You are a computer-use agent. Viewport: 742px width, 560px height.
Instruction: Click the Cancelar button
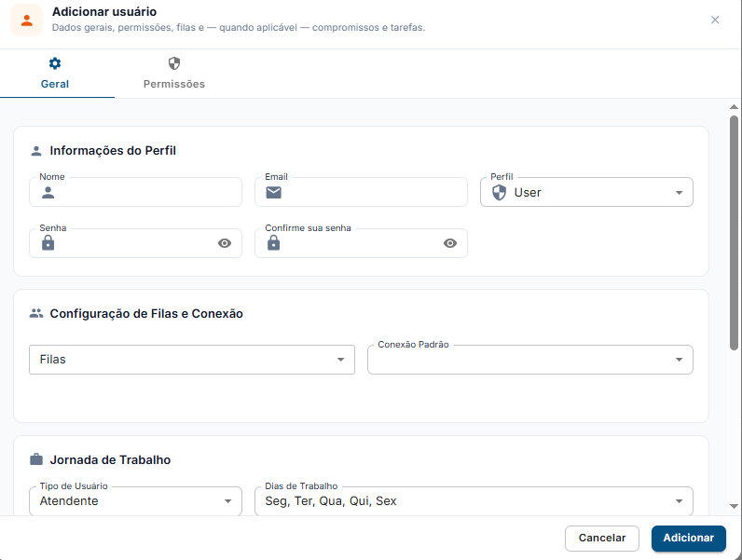602,539
